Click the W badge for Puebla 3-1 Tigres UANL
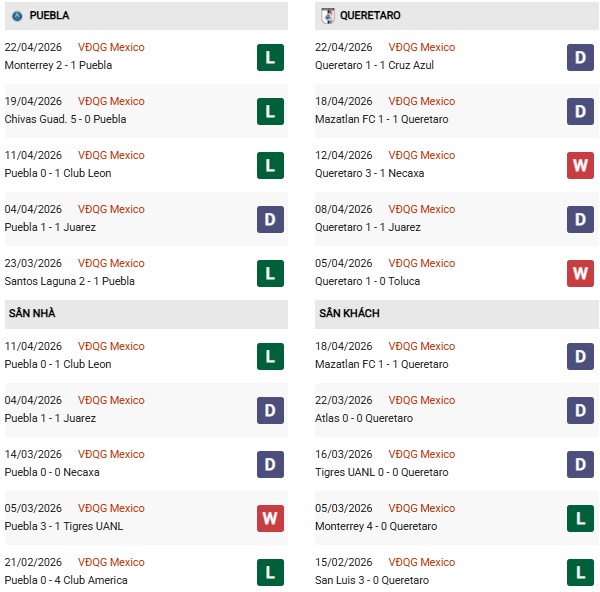This screenshot has height=592, width=600. (x=270, y=518)
